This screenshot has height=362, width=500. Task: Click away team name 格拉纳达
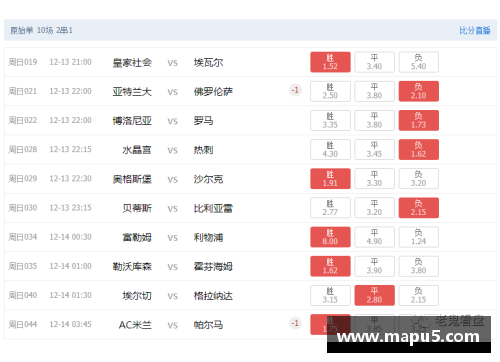[213, 296]
